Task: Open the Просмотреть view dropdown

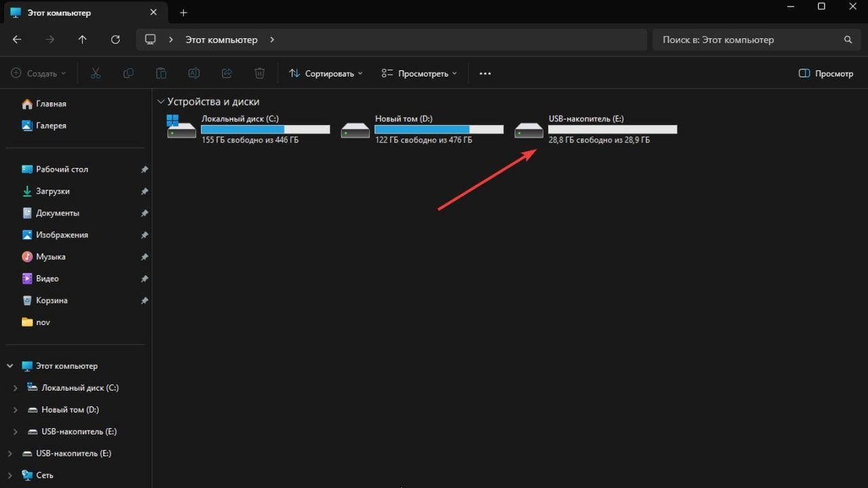Action: [419, 73]
